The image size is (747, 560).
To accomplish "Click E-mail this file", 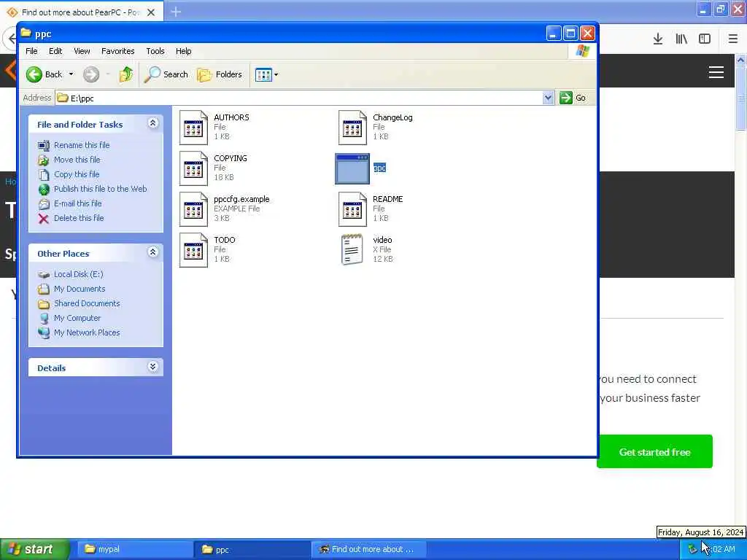I will (77, 204).
